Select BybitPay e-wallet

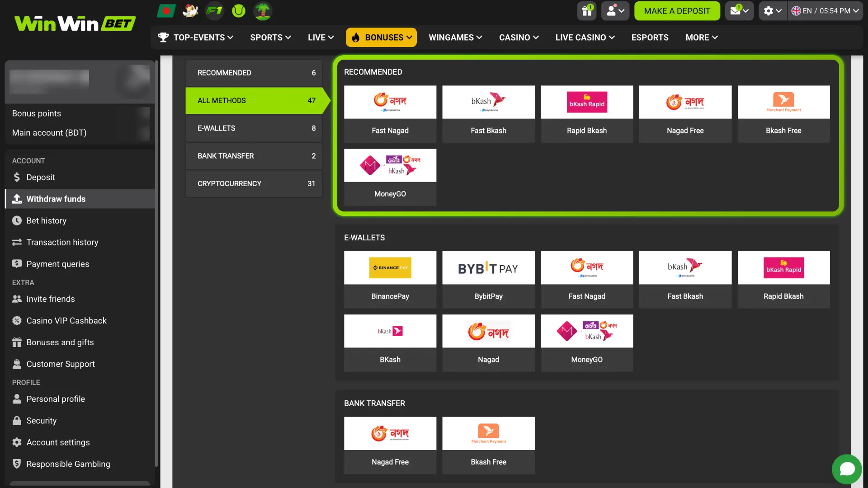[x=488, y=280]
